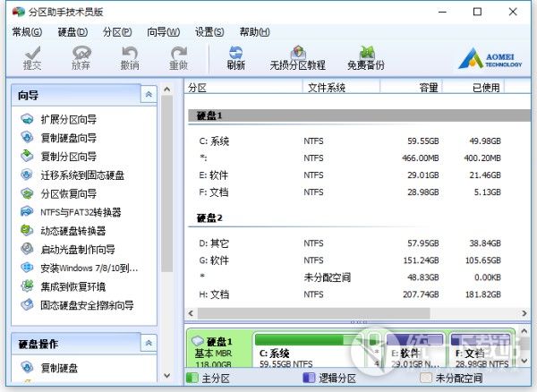
Task: Open the 分区(P) menu
Action: click(117, 32)
